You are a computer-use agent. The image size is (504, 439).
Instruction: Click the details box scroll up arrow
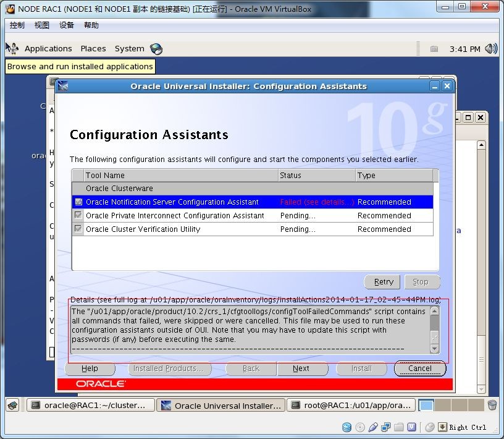435,311
